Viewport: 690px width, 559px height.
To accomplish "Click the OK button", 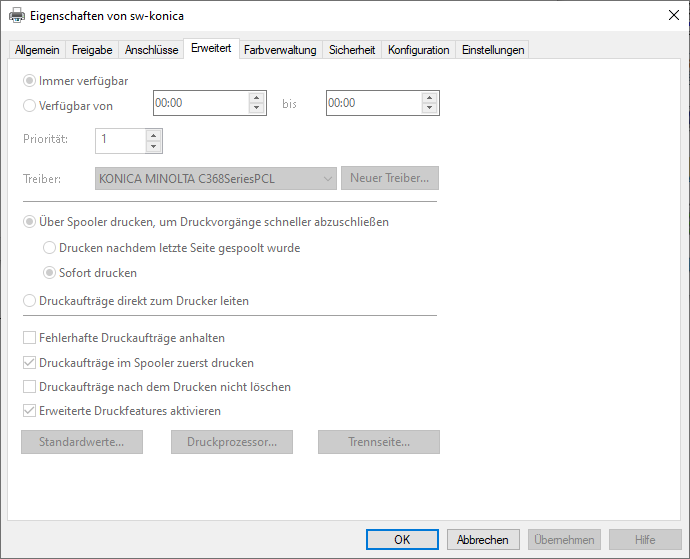I will [402, 539].
